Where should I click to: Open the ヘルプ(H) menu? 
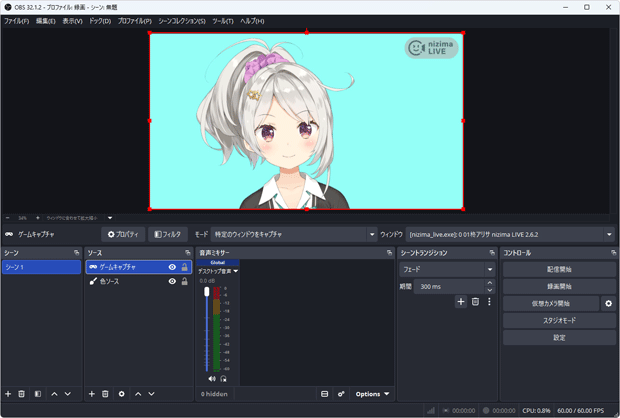pos(252,21)
